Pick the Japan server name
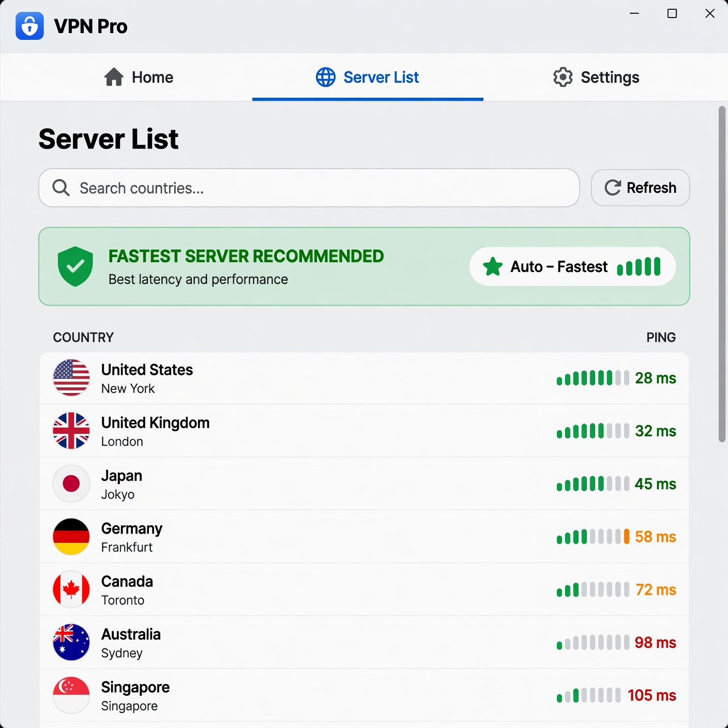728x728 pixels. tap(122, 476)
